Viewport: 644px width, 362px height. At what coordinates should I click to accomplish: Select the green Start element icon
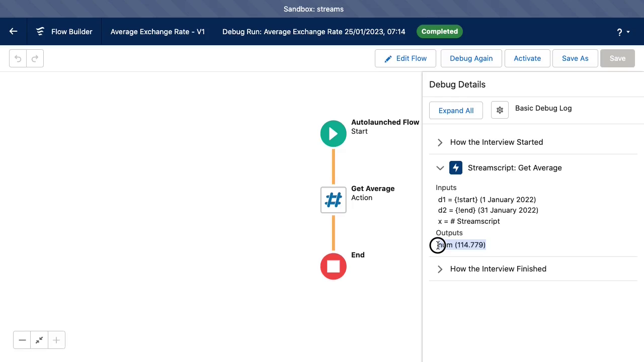click(x=333, y=134)
